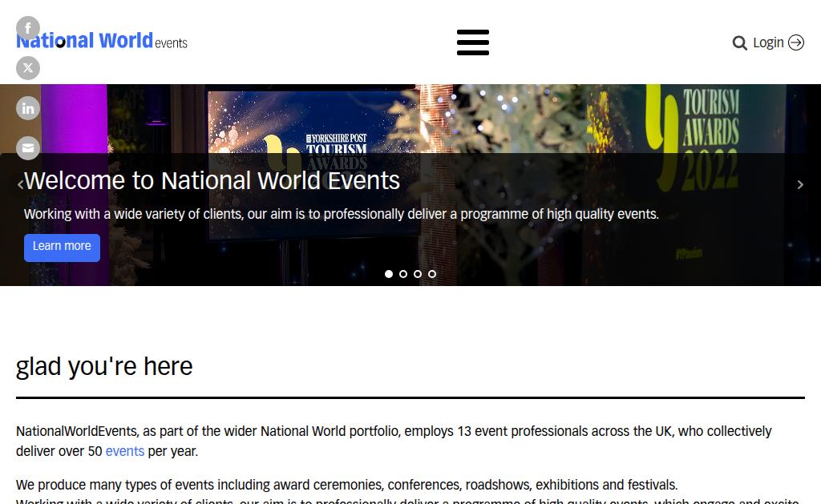
Task: Select fourth carousel dot
Action: coord(432,274)
